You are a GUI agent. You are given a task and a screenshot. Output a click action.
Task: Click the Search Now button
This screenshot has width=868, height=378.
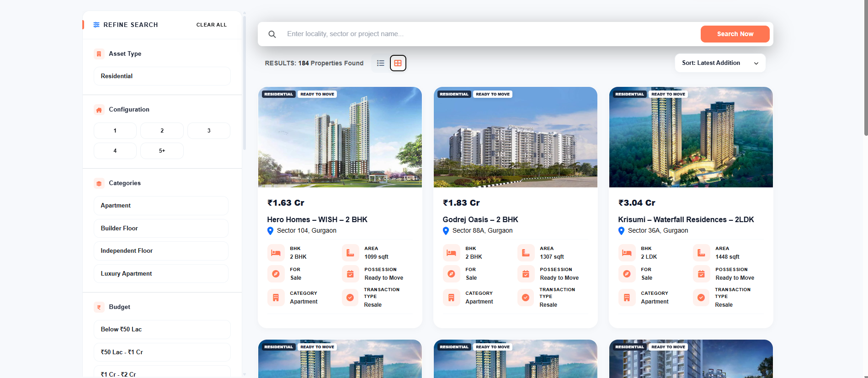click(735, 34)
